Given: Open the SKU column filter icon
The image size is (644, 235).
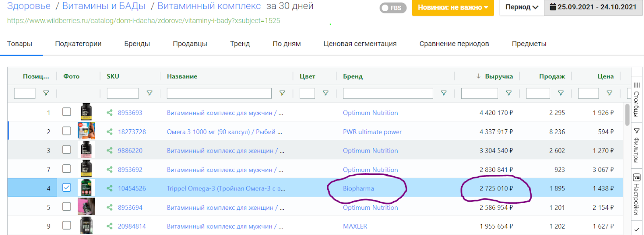Looking at the screenshot, I should coord(149,93).
